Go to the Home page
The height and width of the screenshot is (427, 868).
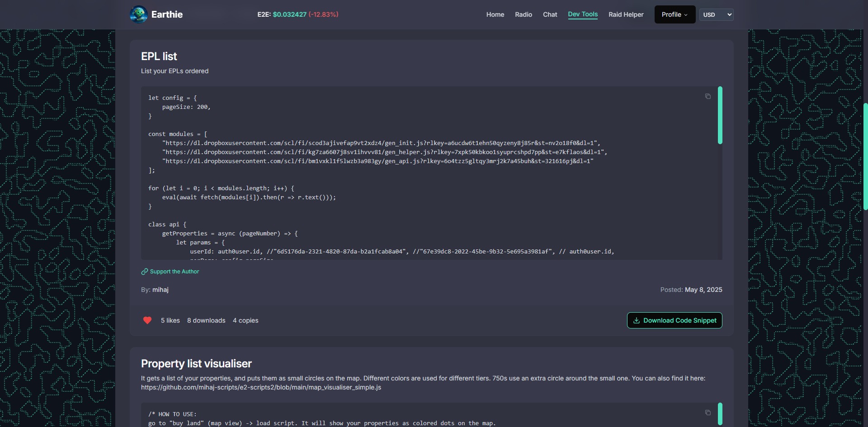[x=495, y=14]
